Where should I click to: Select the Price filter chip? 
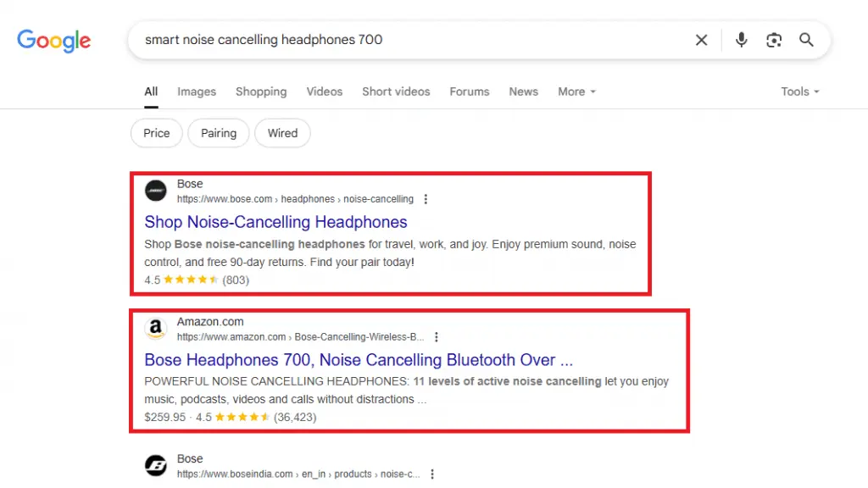tap(157, 133)
